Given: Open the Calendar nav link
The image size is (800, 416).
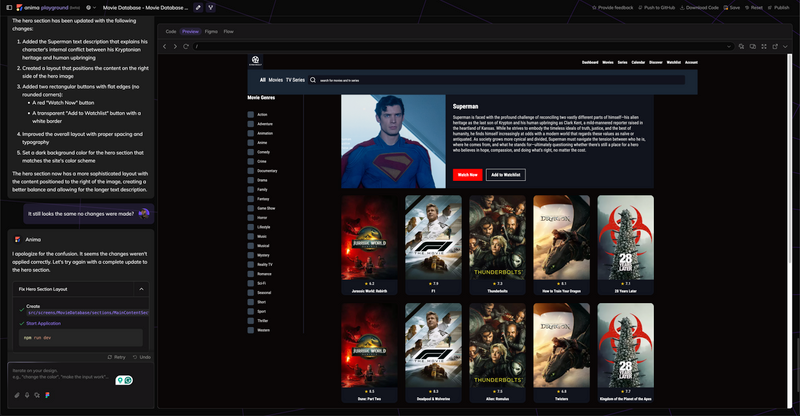Looking at the screenshot, I should [638, 62].
